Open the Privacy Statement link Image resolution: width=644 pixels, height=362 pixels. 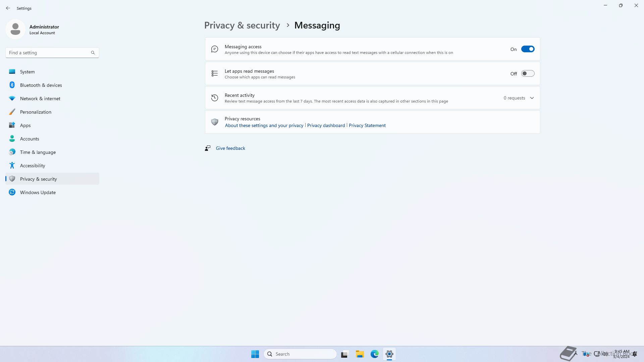click(x=367, y=125)
